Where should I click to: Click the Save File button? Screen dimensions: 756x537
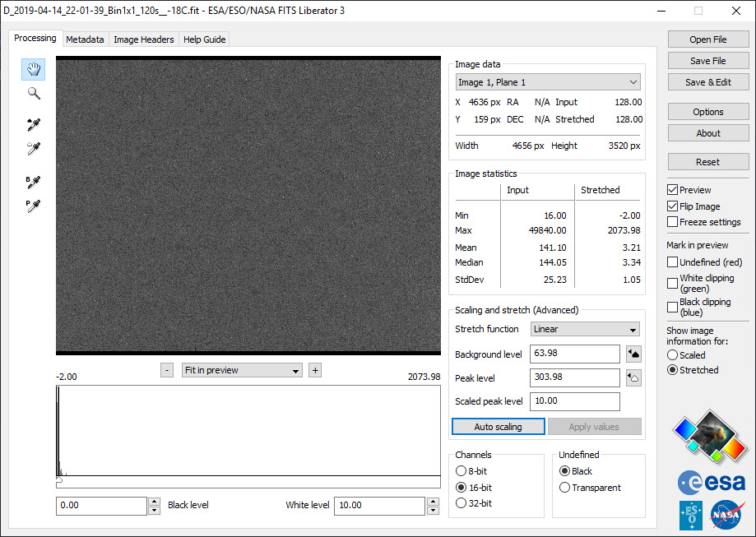coord(707,61)
